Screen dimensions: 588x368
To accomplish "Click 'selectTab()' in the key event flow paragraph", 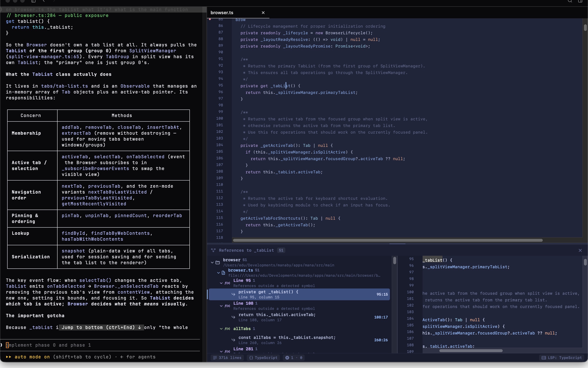I will (x=95, y=280).
